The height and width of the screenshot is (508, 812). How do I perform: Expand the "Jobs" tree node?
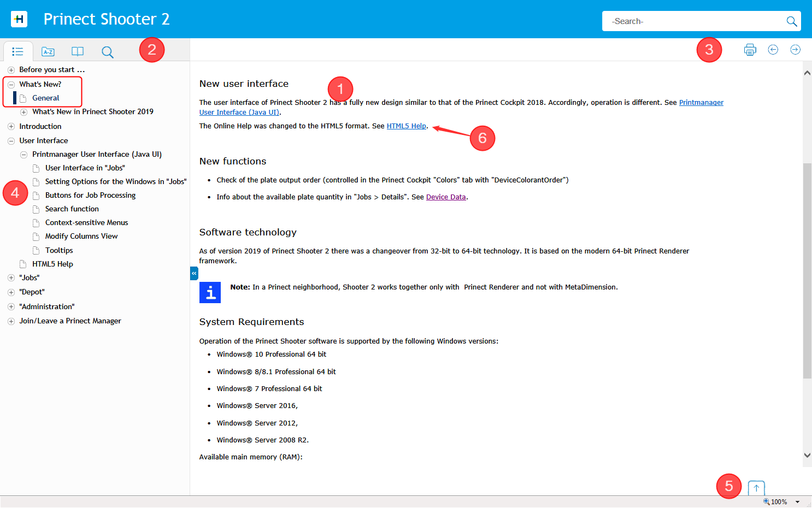pos(11,278)
